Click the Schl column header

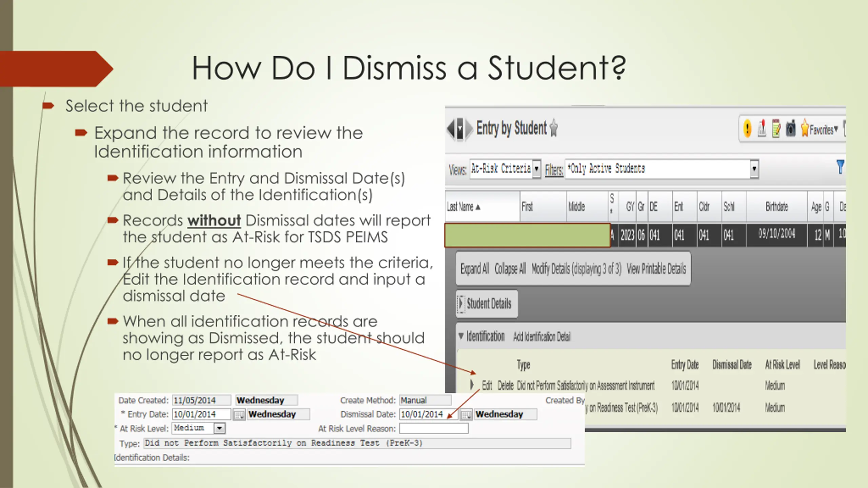coord(733,206)
